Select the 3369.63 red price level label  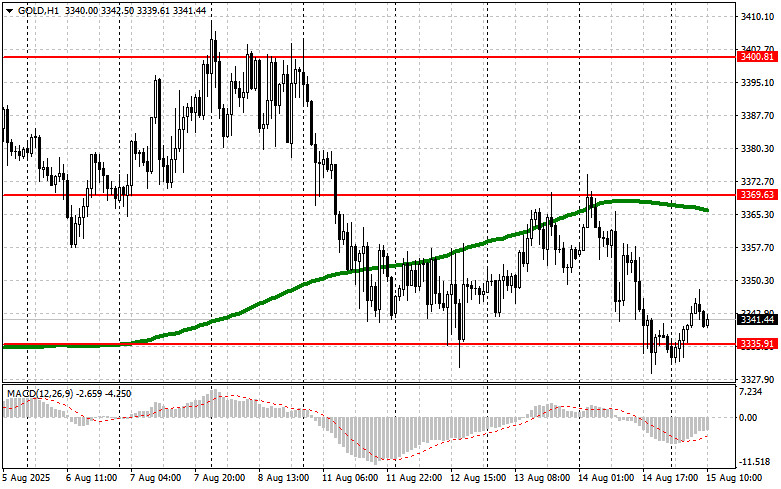(x=758, y=195)
